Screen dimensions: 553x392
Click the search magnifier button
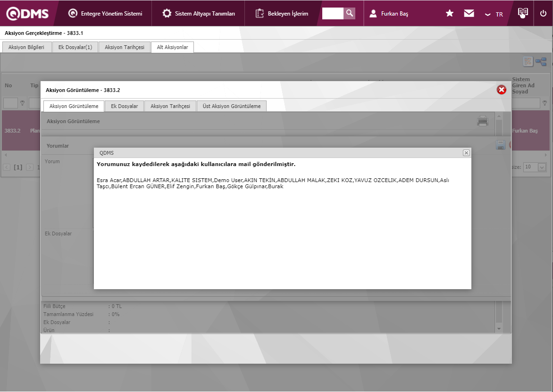349,13
